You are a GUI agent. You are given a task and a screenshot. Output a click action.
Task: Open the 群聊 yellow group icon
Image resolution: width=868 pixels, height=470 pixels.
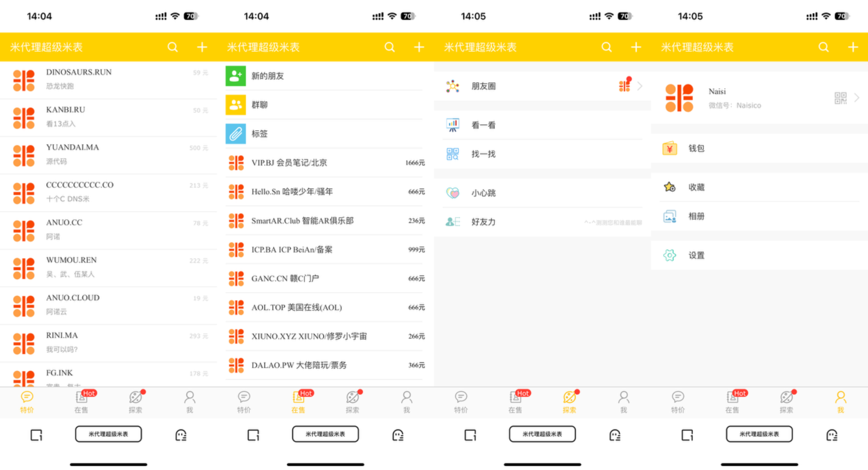[235, 105]
